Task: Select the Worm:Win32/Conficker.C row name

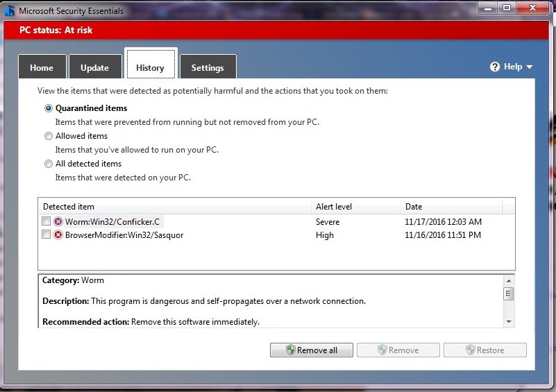Action: click(112, 222)
